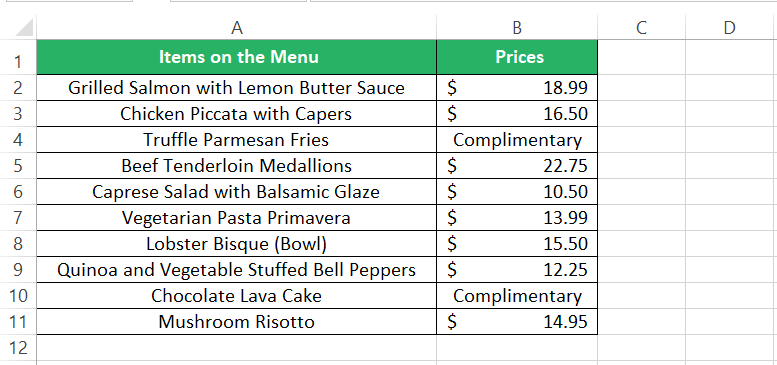Select the price cell showing 22.75
This screenshot has height=365, width=777.
pyautogui.click(x=517, y=165)
